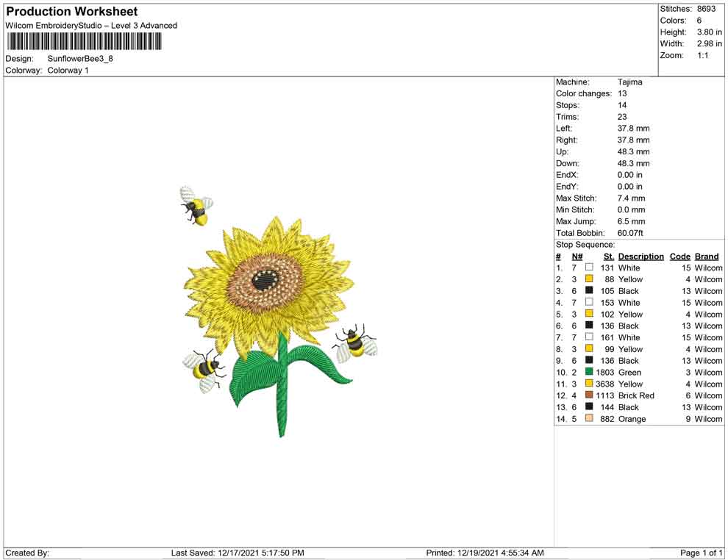This screenshot has width=728, height=560.
Task: Select the Brick Red swatch in stop 12
Action: point(589,395)
